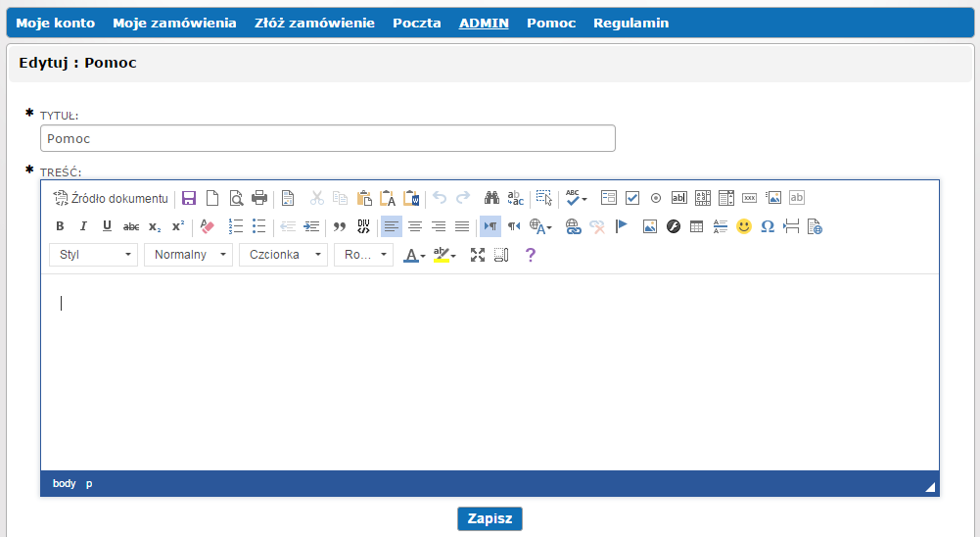Screen dimensions: 980x537
Task: Open Moje zamówienia menu item
Action: [x=174, y=23]
